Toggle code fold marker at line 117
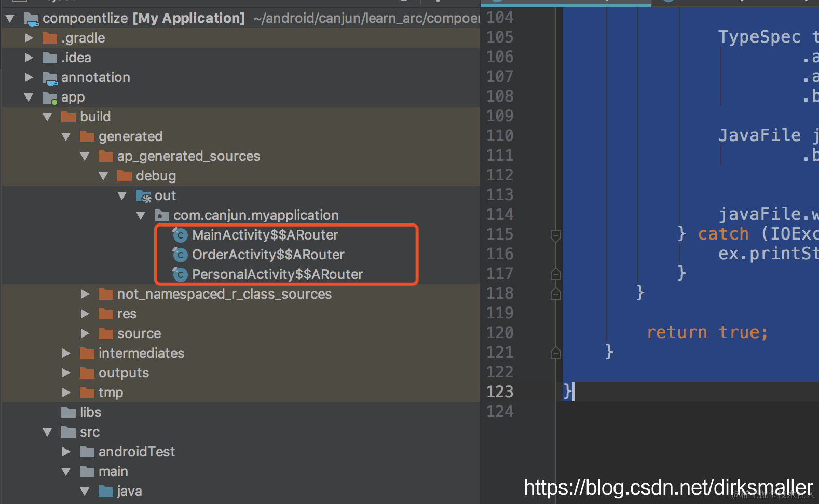 coord(555,273)
